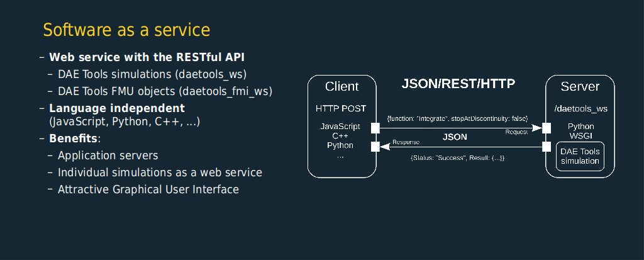This screenshot has width=644, height=260.
Task: Select the 'Benefits' bullet heading
Action: click(x=73, y=138)
